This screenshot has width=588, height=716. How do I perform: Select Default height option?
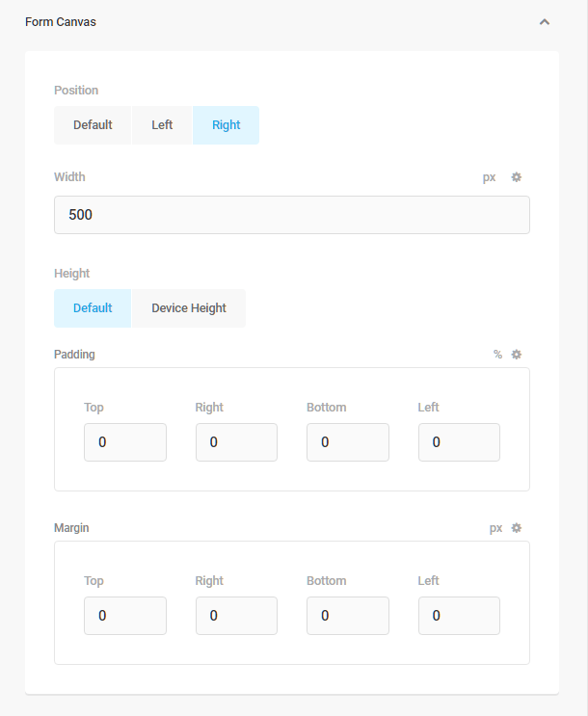pos(93,308)
